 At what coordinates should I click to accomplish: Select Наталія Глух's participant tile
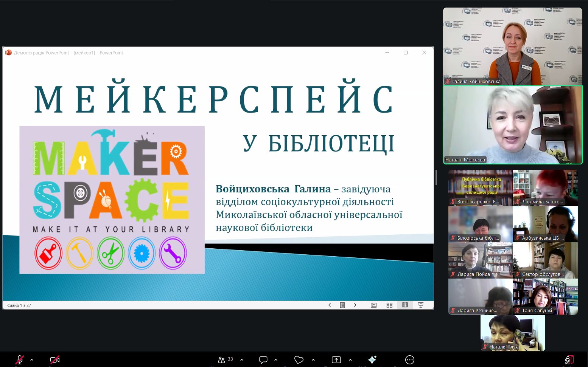(x=513, y=333)
